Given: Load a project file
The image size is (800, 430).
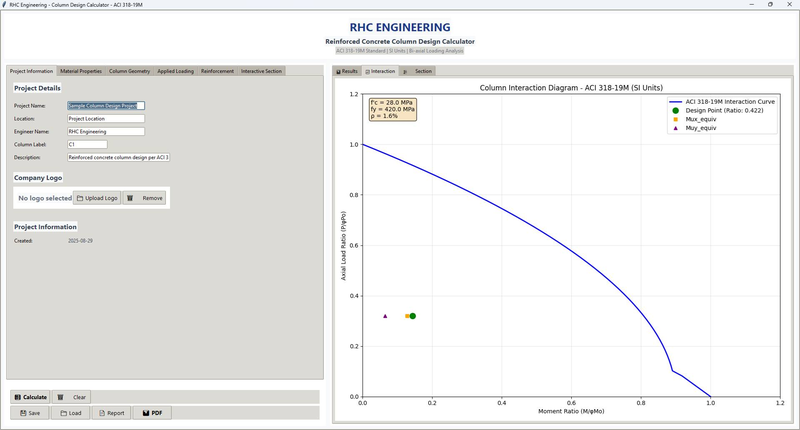Looking at the screenshot, I should (x=70, y=413).
